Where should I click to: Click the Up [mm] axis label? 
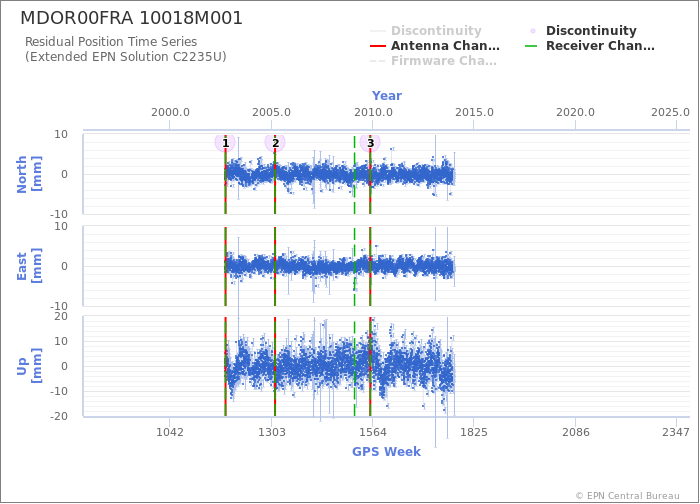click(29, 366)
